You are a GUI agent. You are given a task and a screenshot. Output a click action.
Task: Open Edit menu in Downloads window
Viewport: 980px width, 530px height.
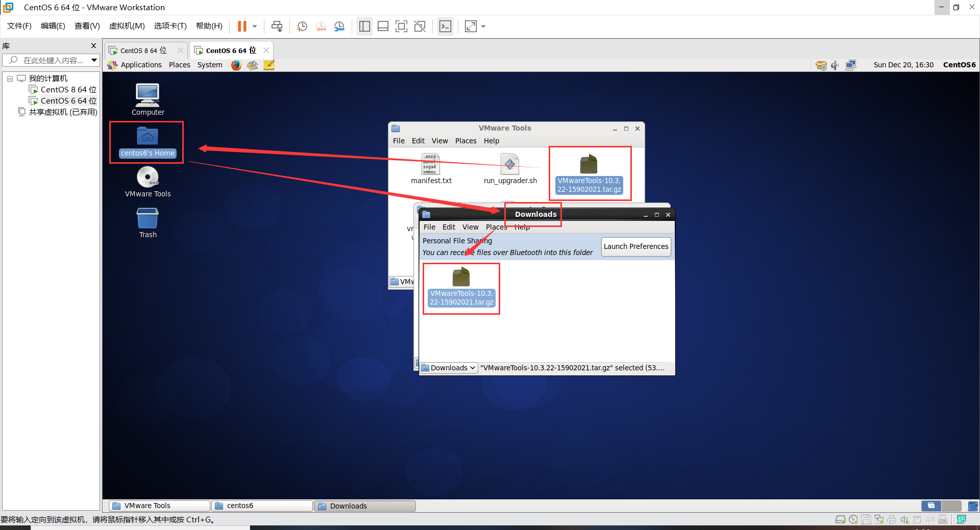pos(449,227)
